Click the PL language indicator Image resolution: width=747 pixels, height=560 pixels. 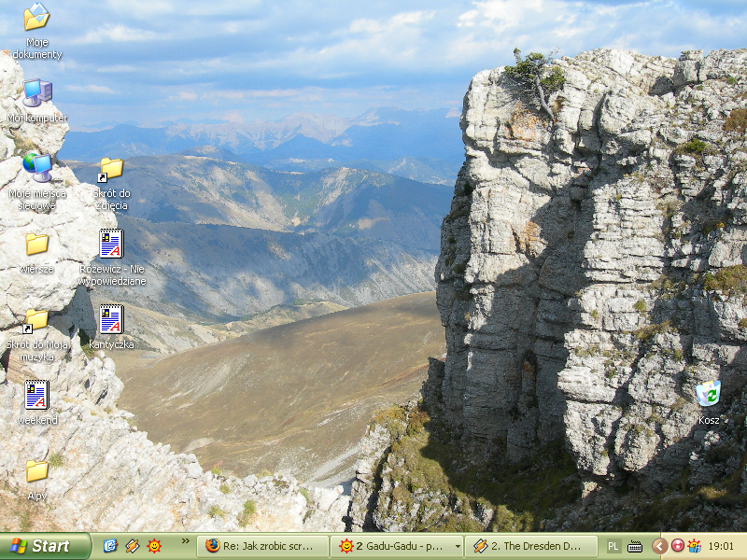click(x=613, y=546)
